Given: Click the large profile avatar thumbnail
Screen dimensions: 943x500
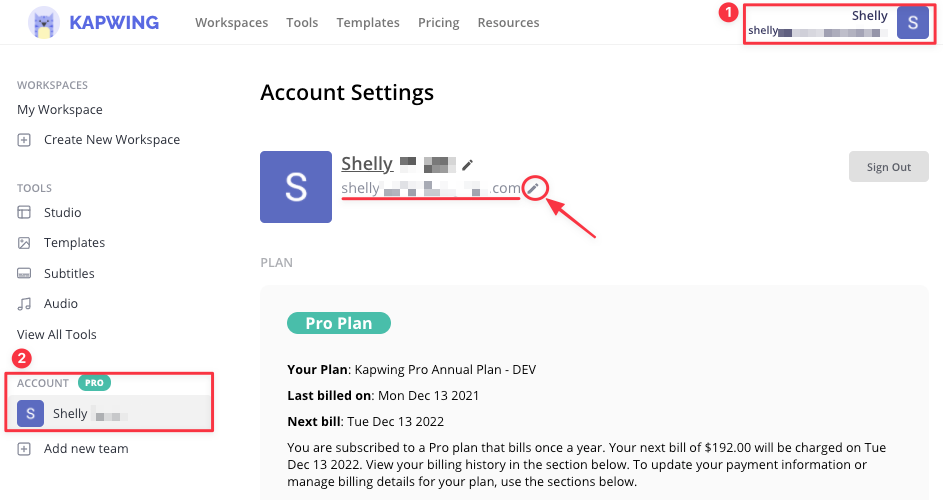Looking at the screenshot, I should 296,187.
